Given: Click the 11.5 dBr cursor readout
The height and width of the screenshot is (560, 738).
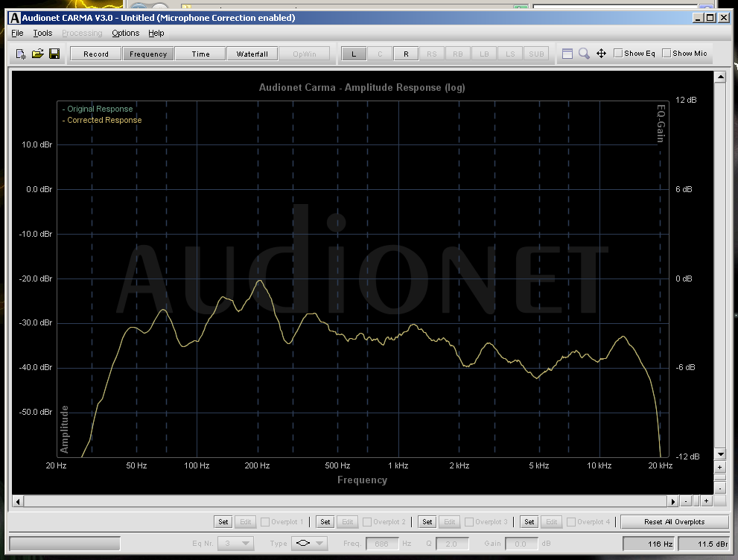Looking at the screenshot, I should point(704,544).
